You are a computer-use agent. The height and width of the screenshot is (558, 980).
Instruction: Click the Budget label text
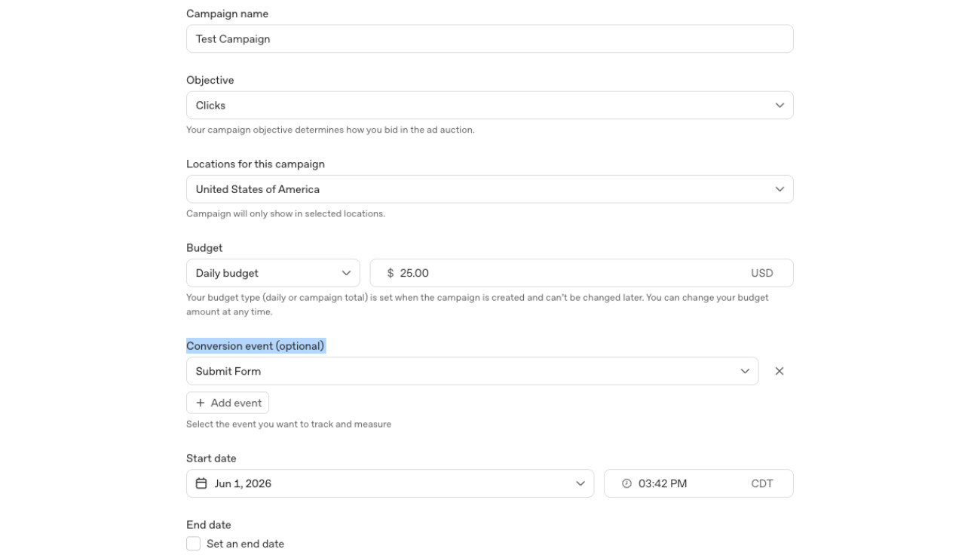(x=204, y=247)
